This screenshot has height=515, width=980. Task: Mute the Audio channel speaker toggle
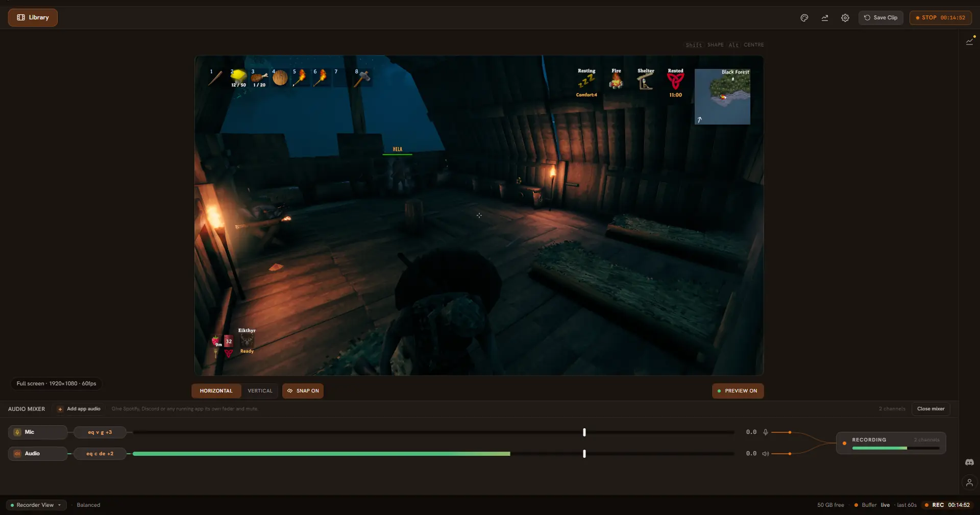tap(766, 454)
